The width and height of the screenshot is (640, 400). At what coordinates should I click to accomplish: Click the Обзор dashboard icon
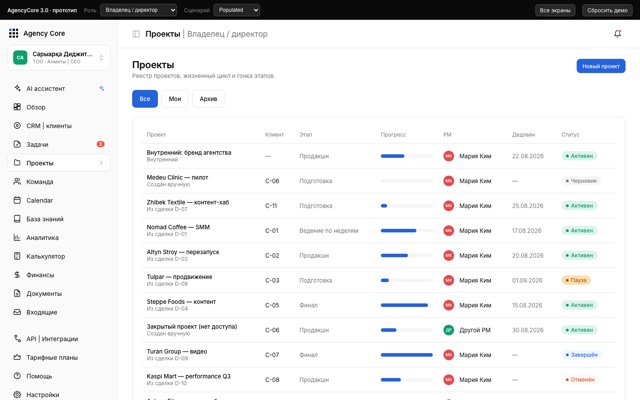(17, 107)
